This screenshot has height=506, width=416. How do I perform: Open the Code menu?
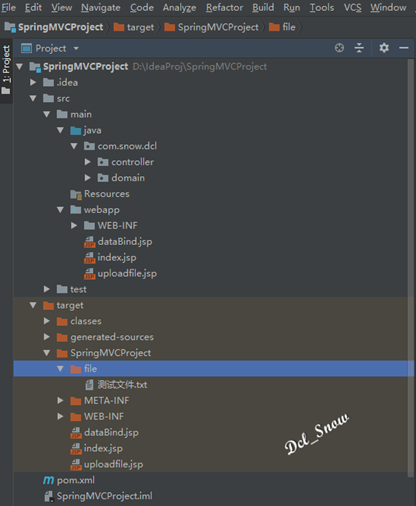(x=142, y=7)
